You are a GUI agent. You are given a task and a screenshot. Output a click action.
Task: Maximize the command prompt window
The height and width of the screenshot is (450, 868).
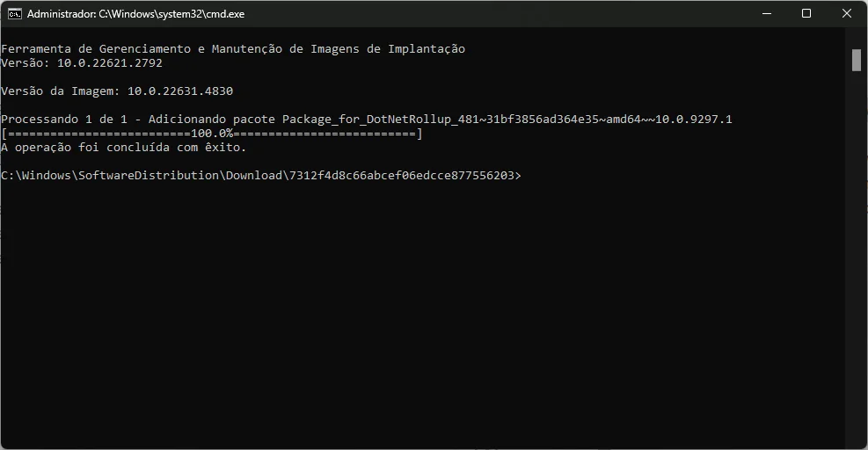[x=806, y=14]
